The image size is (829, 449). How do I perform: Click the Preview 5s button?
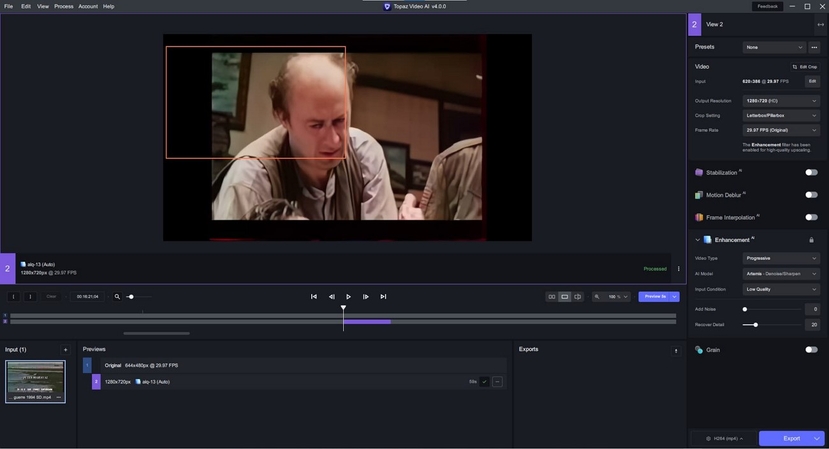pos(655,297)
